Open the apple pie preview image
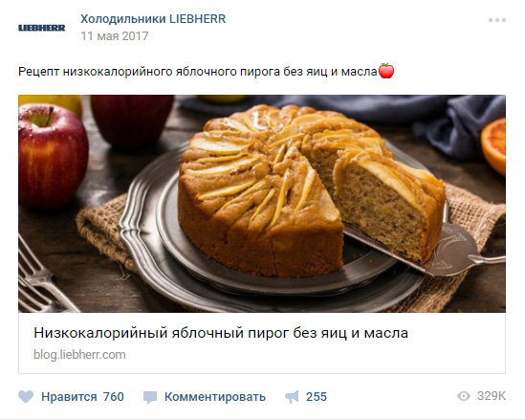 point(262,204)
